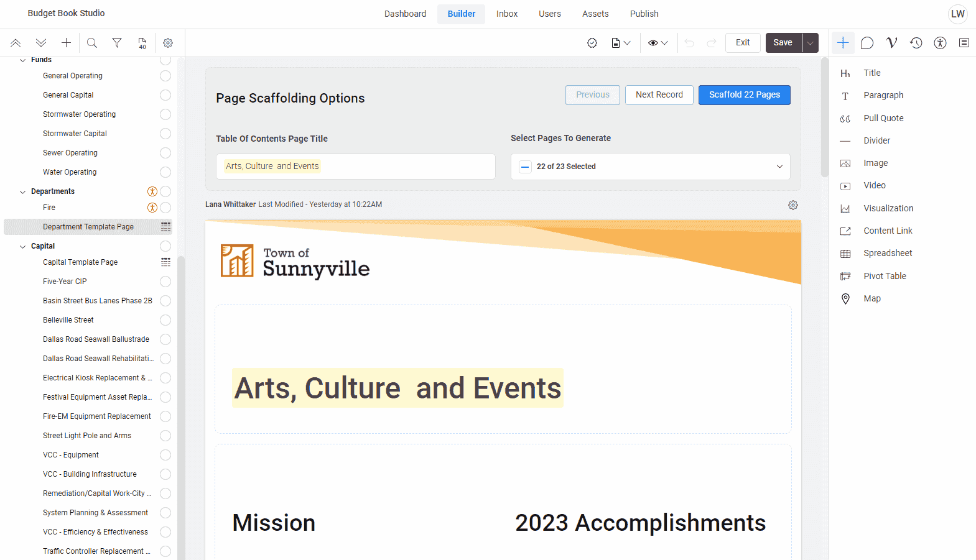Click the collapse all icon in sidebar toolbar
The width and height of the screenshot is (976, 560).
pos(16,43)
